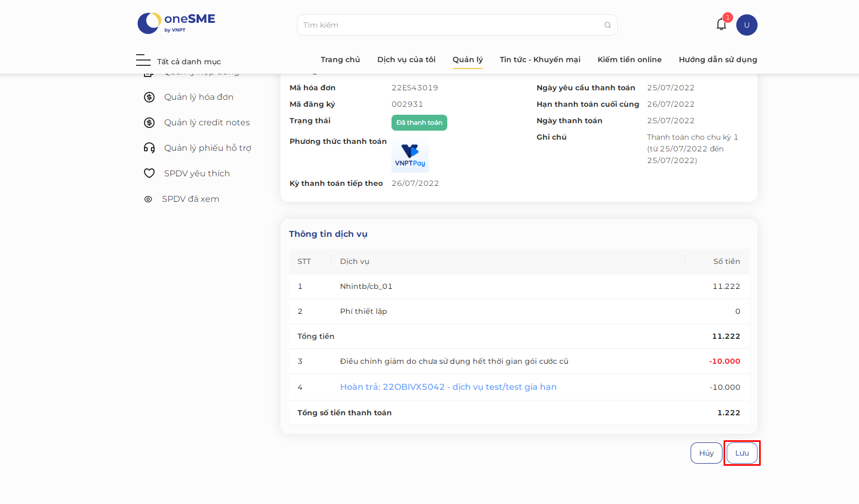Image resolution: width=859 pixels, height=504 pixels.
Task: Click the VNPT Pay payment logo
Action: (410, 155)
